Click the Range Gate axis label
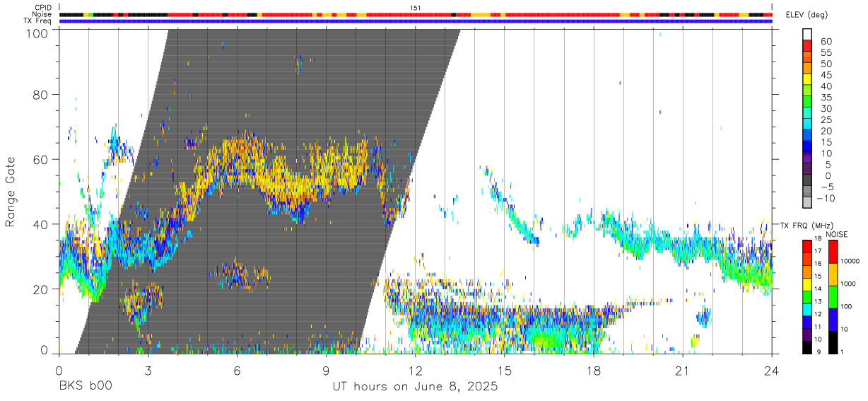This screenshot has height=401, width=868. pyautogui.click(x=11, y=192)
